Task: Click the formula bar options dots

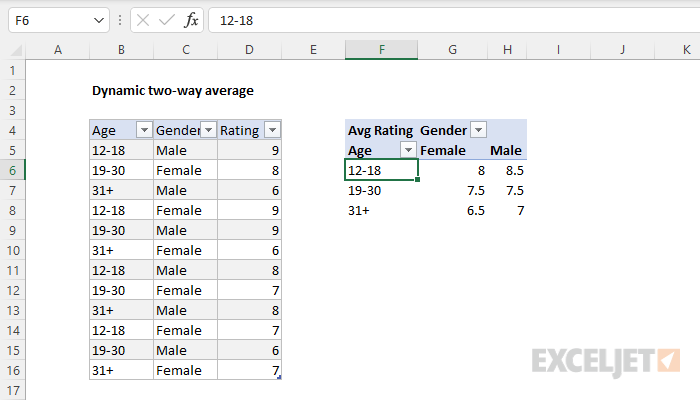Action: pyautogui.click(x=120, y=20)
